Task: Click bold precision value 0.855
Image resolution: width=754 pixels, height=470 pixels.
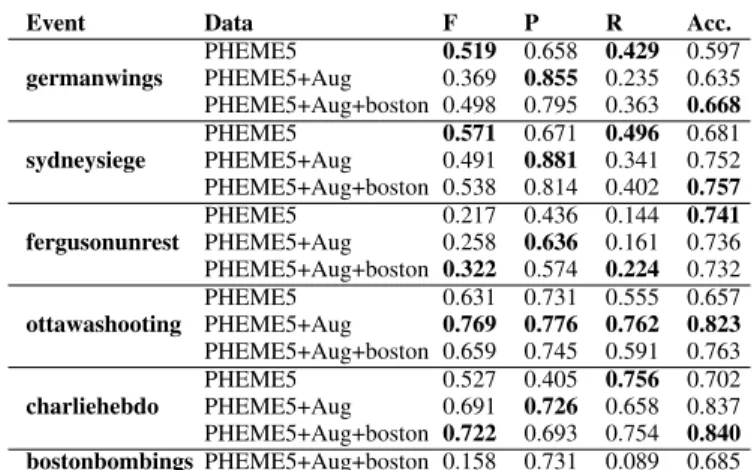Action: pos(551,78)
